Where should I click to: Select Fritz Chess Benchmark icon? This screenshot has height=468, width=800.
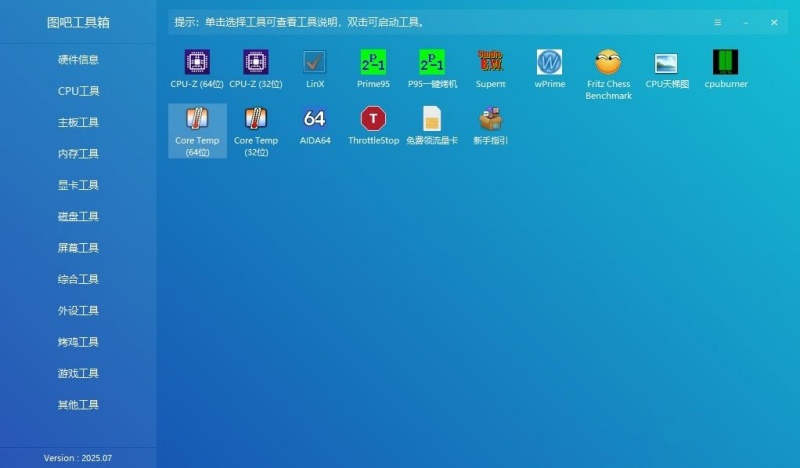click(x=608, y=62)
